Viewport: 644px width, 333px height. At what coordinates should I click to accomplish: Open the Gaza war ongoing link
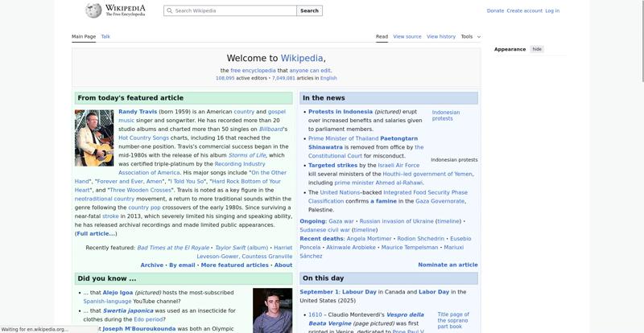tap(341, 221)
